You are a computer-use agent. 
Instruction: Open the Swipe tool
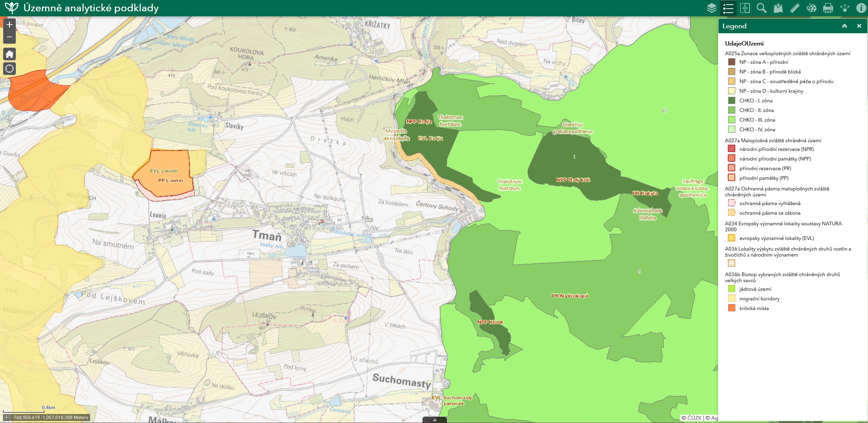[x=745, y=8]
